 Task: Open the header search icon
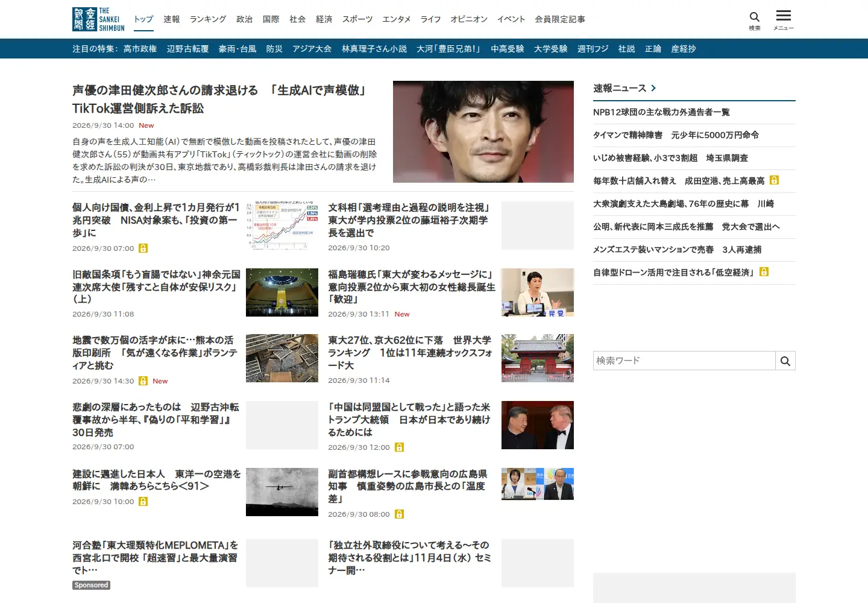(755, 21)
